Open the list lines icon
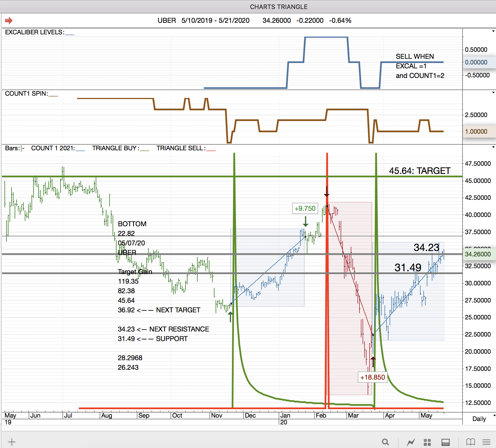 [x=486, y=442]
